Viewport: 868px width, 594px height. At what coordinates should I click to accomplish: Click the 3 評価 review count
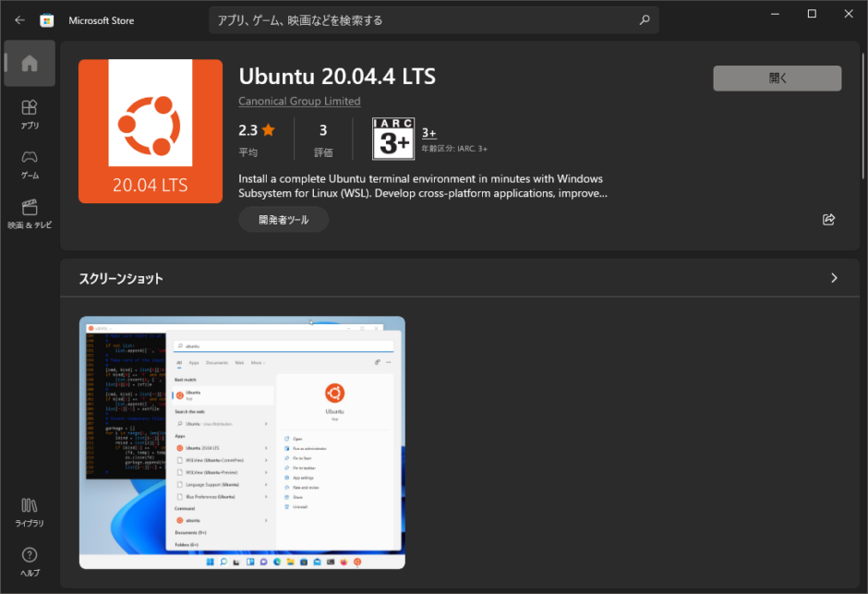(323, 136)
